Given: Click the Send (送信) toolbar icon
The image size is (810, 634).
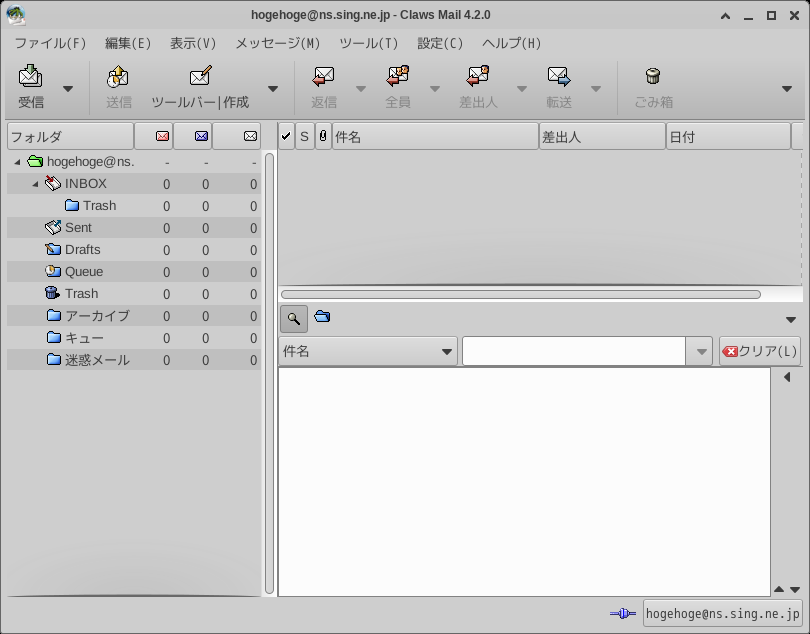Looking at the screenshot, I should pos(118,76).
